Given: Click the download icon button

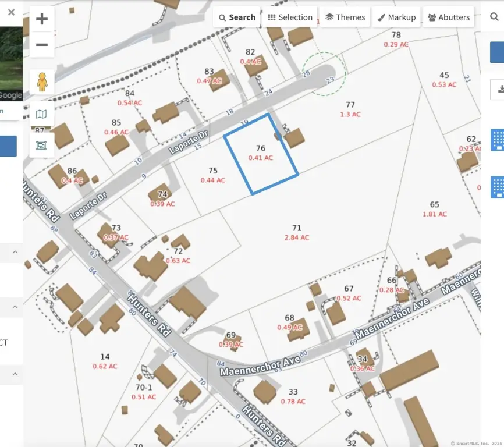Looking at the screenshot, I should tap(499, 89).
